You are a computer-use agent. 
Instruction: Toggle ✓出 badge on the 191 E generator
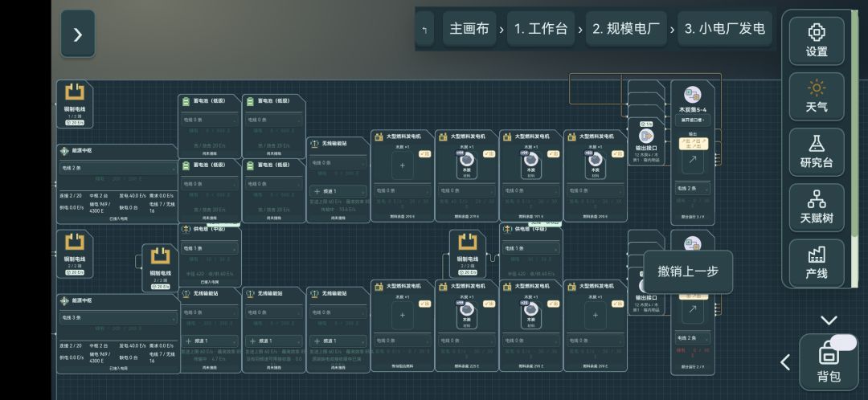coord(554,153)
